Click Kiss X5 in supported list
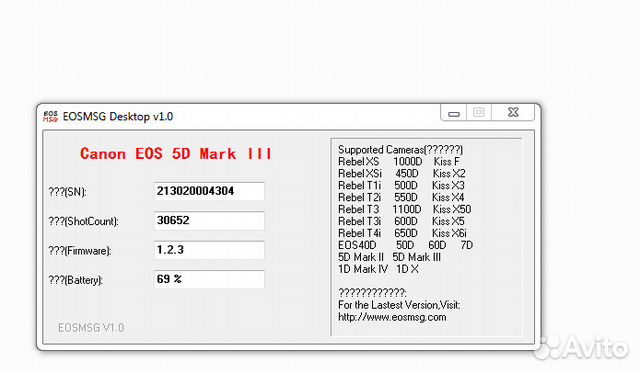Image resolution: width=640 pixels, height=373 pixels. pyautogui.click(x=448, y=221)
